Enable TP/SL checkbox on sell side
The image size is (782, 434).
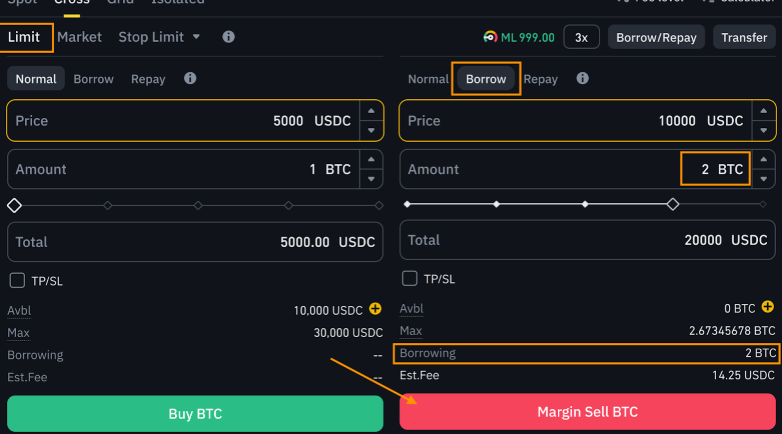coord(409,278)
